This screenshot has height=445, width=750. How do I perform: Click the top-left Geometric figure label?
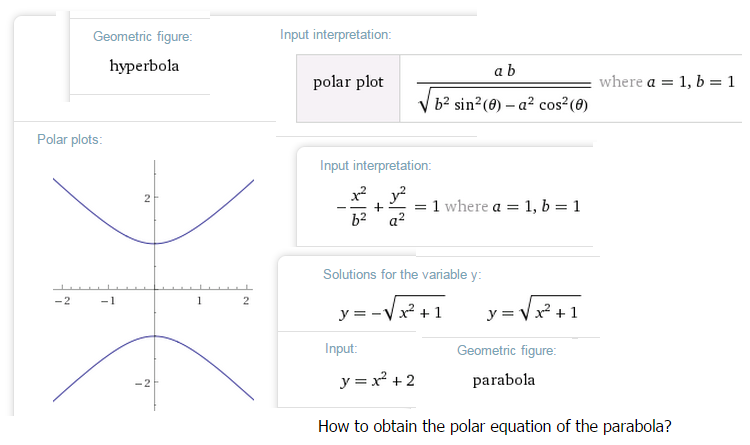(143, 37)
